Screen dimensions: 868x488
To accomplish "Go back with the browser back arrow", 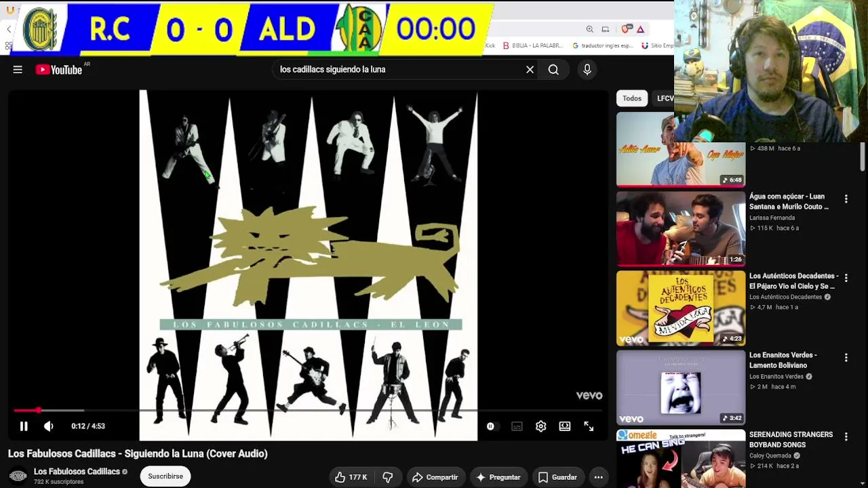I will coord(9,29).
